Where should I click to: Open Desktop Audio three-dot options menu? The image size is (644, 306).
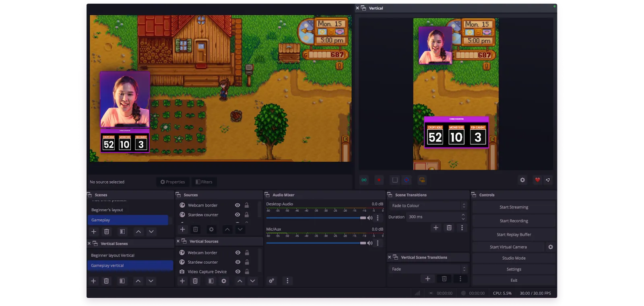(x=378, y=218)
